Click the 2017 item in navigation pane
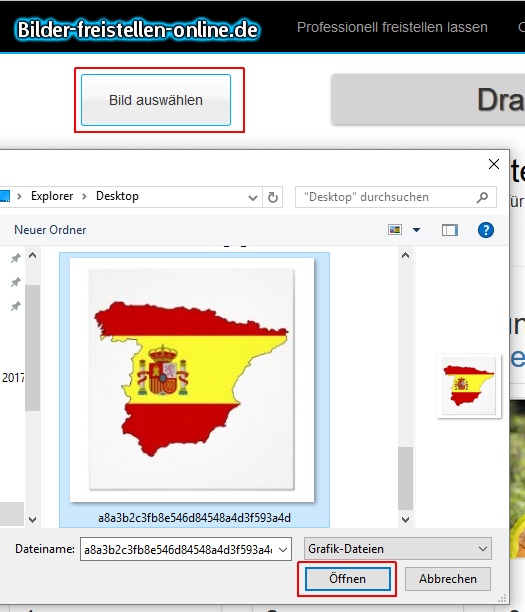Screen dimensions: 525x612 [x=12, y=377]
